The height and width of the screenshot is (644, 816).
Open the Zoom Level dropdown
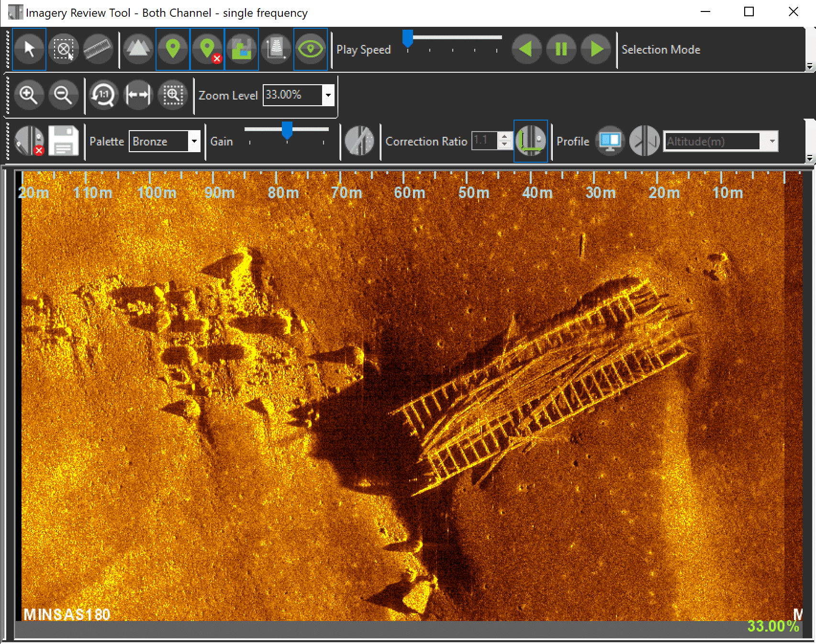[328, 95]
